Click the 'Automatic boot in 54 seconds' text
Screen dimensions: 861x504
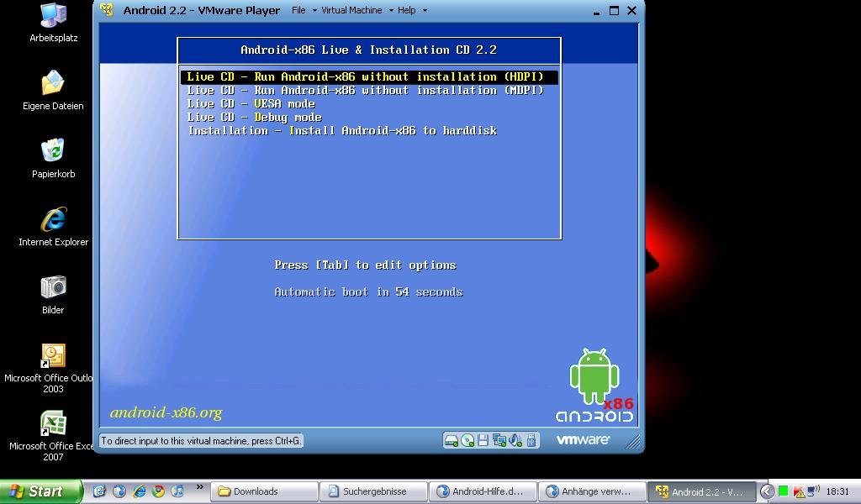368,292
